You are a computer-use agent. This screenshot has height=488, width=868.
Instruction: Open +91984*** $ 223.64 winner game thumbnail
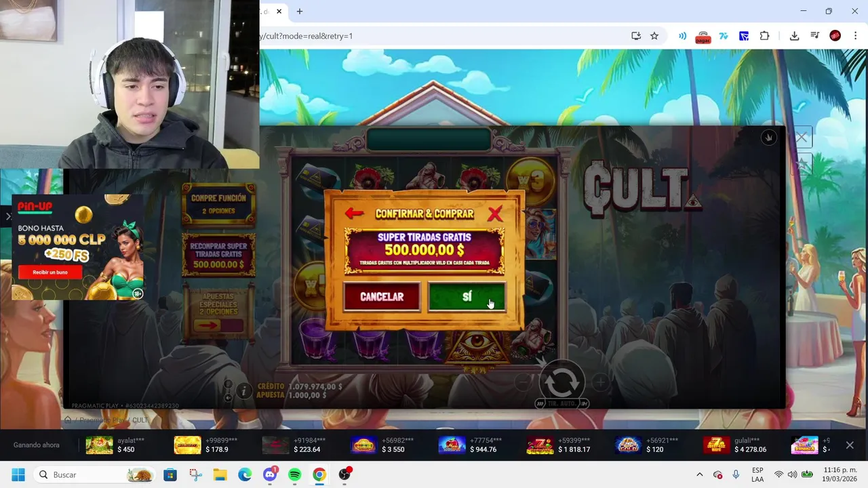tap(275, 445)
